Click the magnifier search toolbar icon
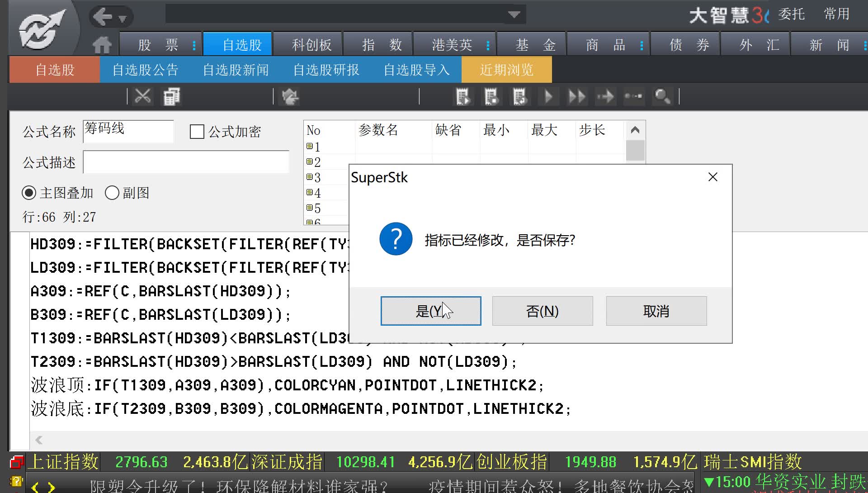This screenshot has width=868, height=493. pos(662,96)
